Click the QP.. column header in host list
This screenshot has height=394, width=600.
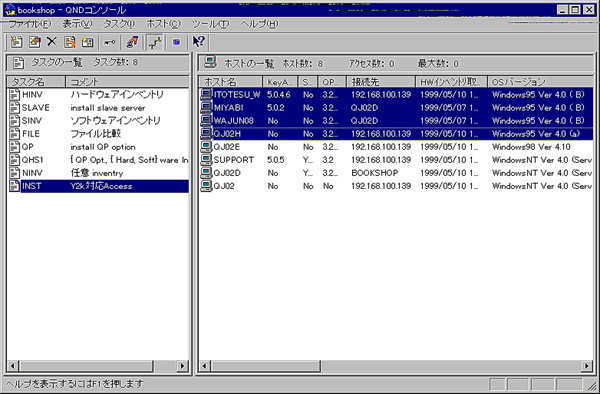(x=332, y=81)
